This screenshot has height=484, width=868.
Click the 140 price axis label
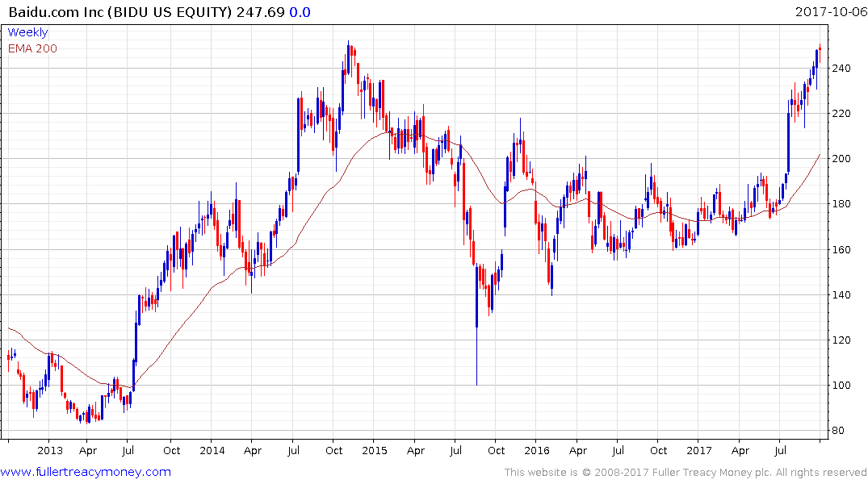click(x=841, y=295)
